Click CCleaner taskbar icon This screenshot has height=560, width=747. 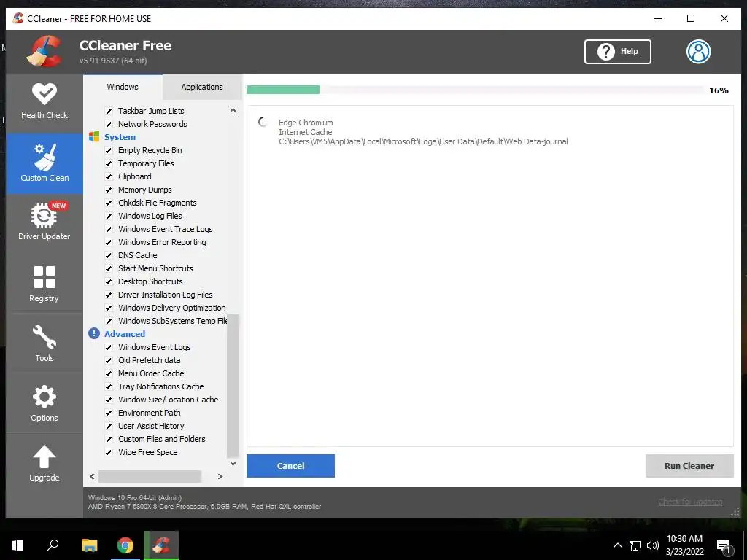click(x=161, y=545)
